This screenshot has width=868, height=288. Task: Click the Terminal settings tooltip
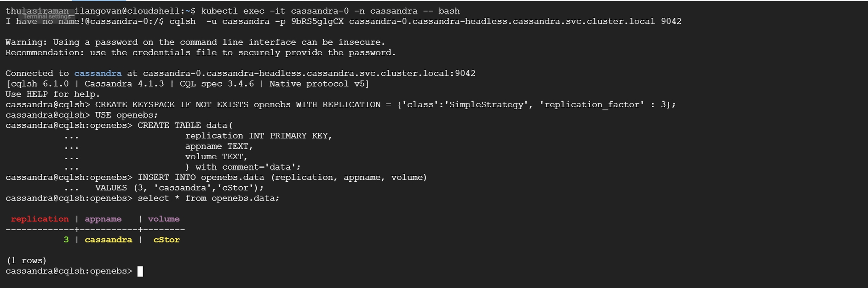click(x=47, y=17)
